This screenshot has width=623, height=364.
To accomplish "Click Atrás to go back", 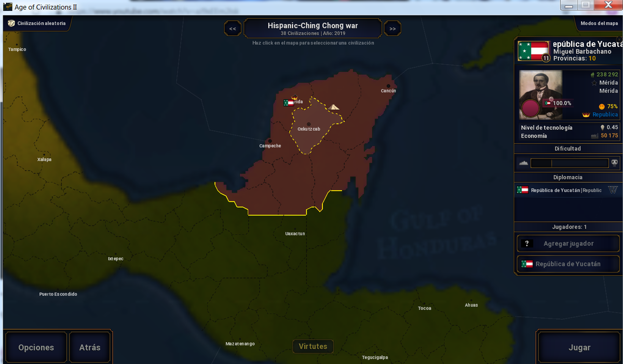I will pyautogui.click(x=90, y=347).
